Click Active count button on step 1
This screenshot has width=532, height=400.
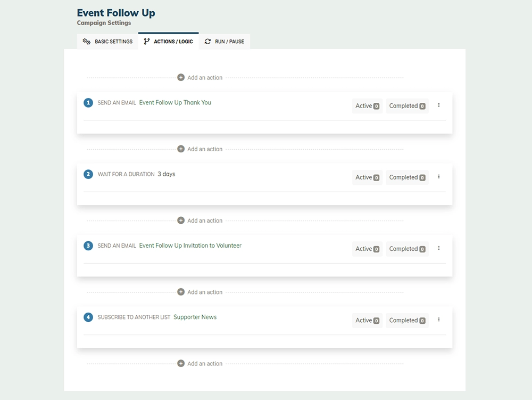click(368, 106)
